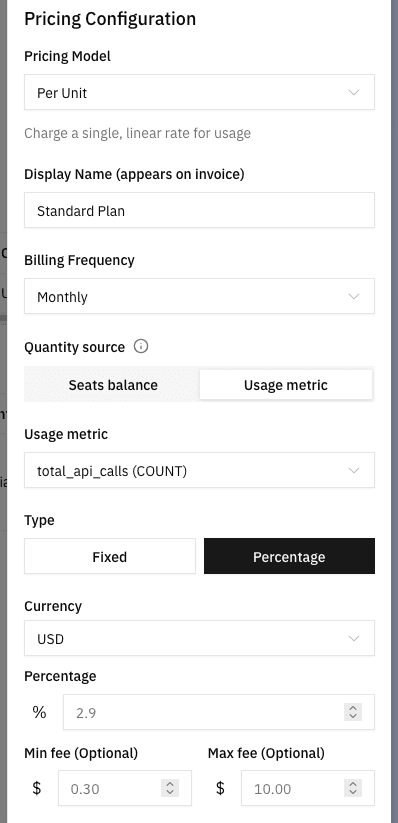Screen dimensions: 398x823
Task: Open the Pricing Model dropdown
Action: tap(200, 92)
